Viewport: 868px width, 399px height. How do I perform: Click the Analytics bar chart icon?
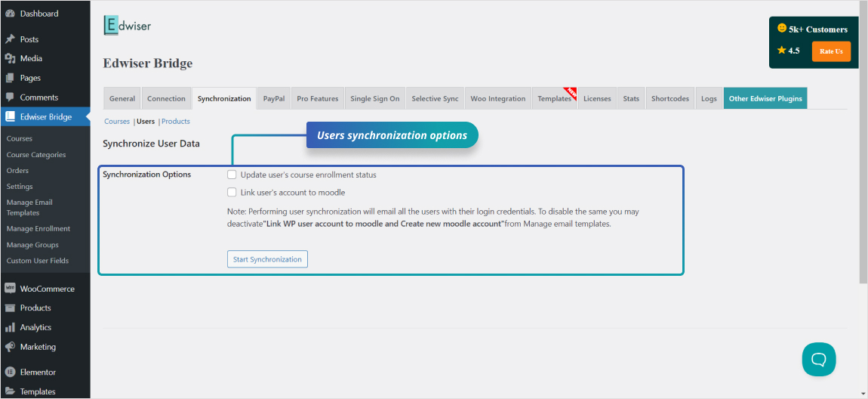[x=9, y=327]
